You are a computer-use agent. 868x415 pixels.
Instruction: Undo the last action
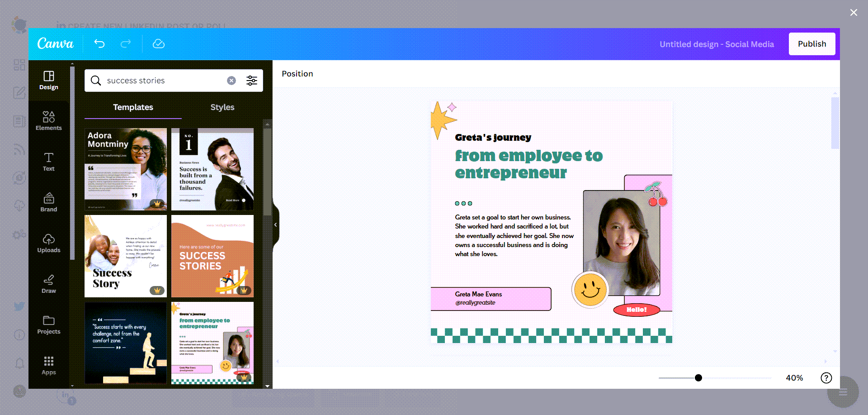click(x=99, y=44)
